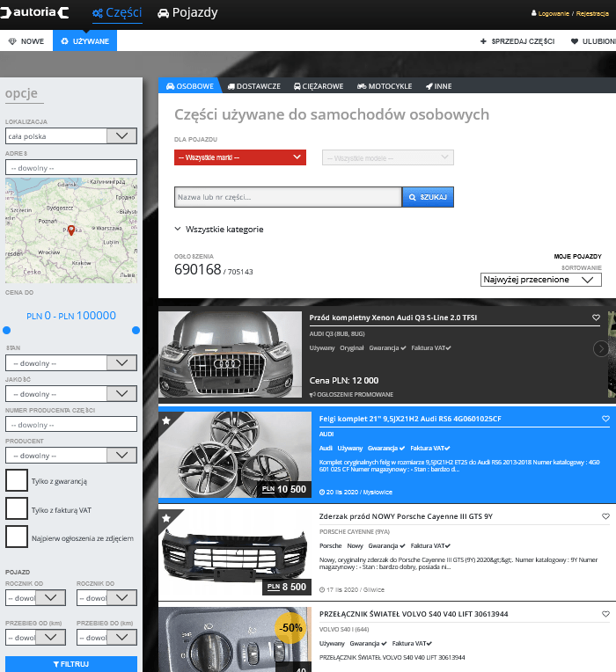The height and width of the screenshot is (672, 616).
Task: Open the Wszystkie marki dropdown
Action: 240,157
